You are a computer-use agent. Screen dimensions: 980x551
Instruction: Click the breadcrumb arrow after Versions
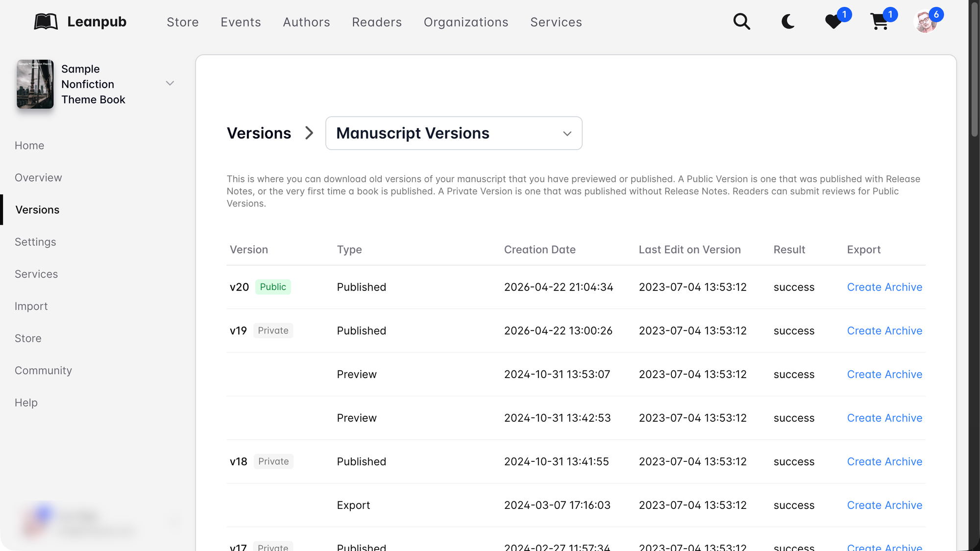point(309,133)
